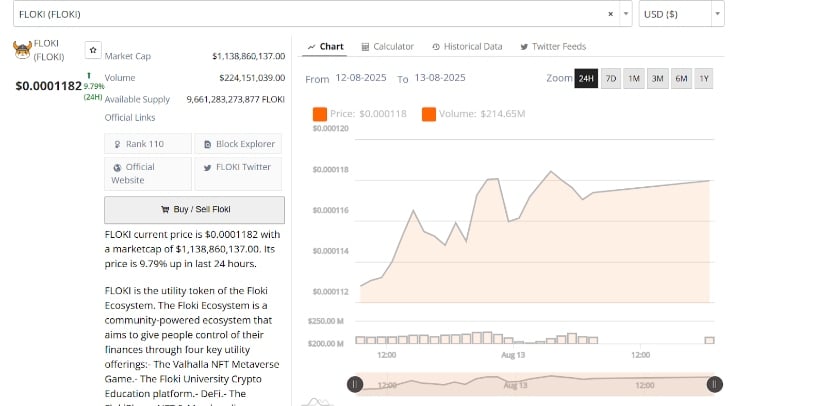Set chart zoom to 7D
The width and height of the screenshot is (825, 406).
pyautogui.click(x=610, y=78)
